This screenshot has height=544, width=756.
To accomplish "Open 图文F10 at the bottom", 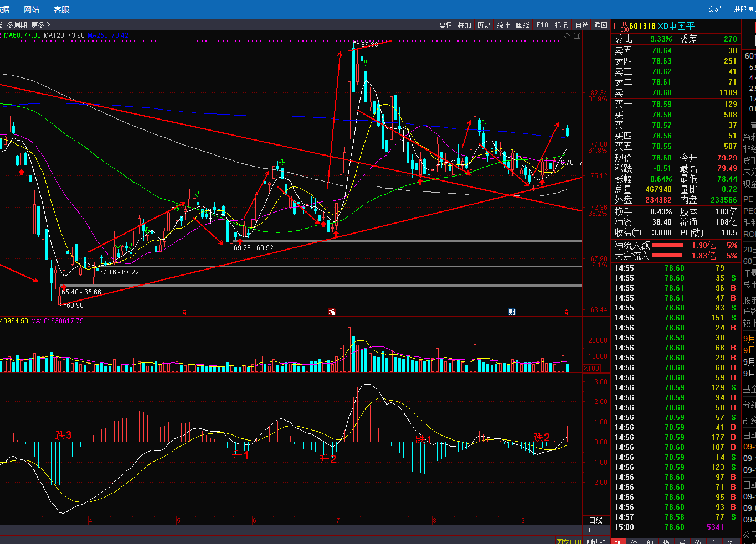I will (x=569, y=541).
